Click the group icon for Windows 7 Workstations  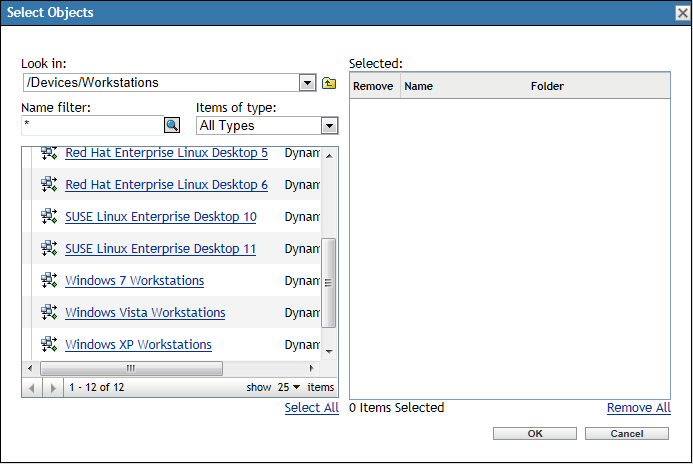coord(49,280)
